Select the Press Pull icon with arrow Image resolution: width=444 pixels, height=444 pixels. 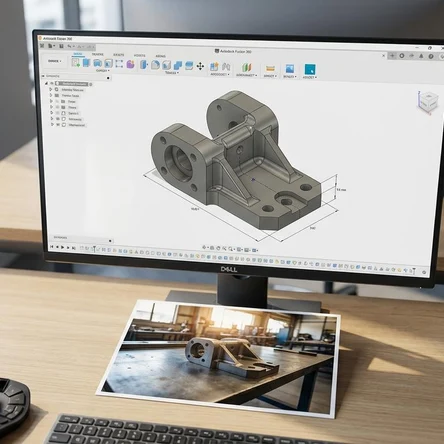tap(144, 64)
